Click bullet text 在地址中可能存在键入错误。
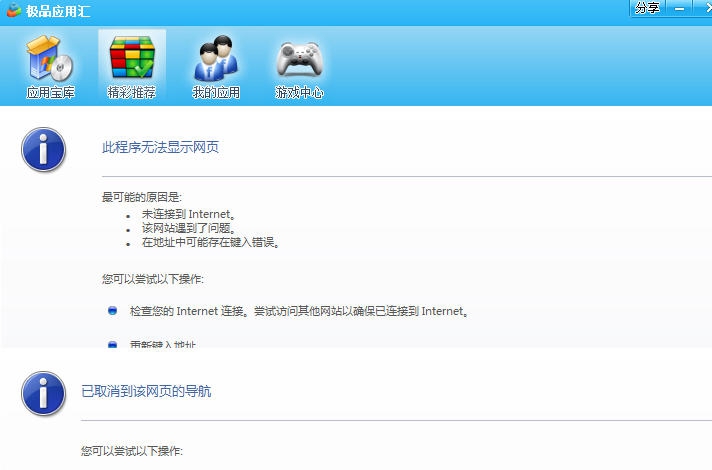The width and height of the screenshot is (712, 470). pos(211,242)
